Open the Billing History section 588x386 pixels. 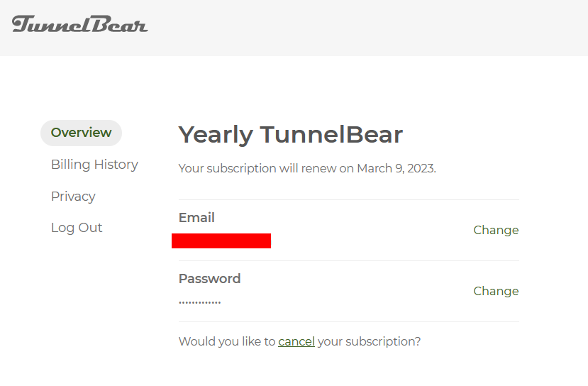pos(94,165)
